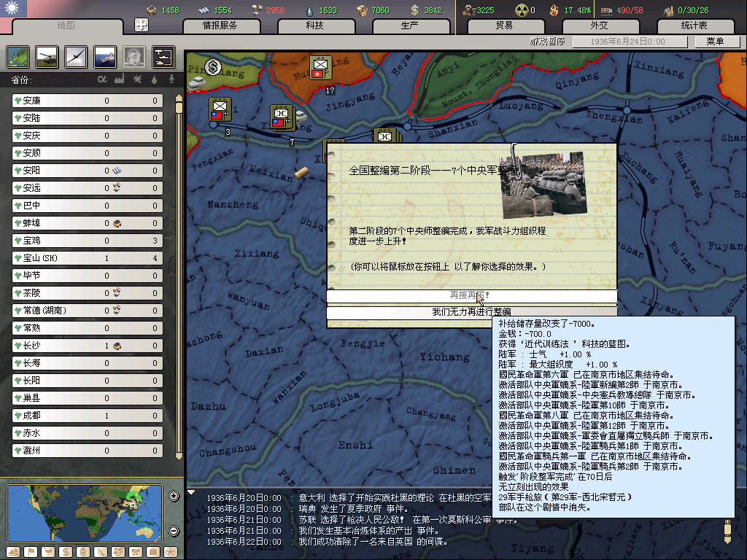
Task: Expand the message log with arrow
Action: pyautogui.click(x=192, y=492)
